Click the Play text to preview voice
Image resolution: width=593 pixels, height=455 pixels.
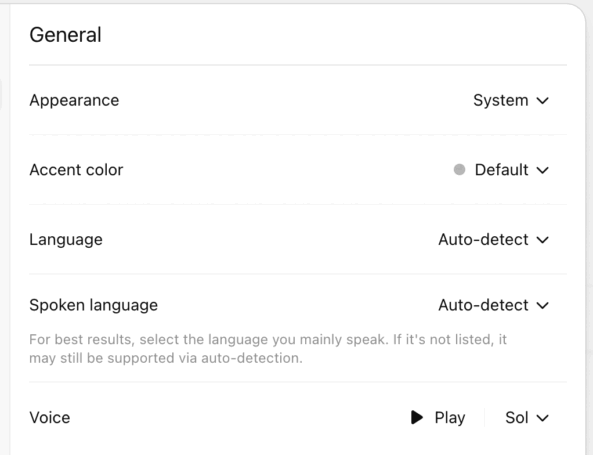click(450, 418)
